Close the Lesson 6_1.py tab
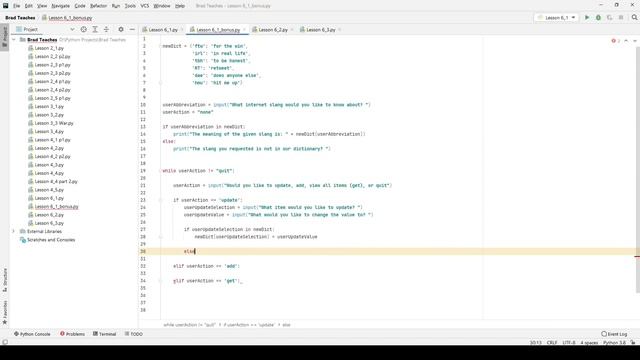The width and height of the screenshot is (640, 360). click(182, 30)
